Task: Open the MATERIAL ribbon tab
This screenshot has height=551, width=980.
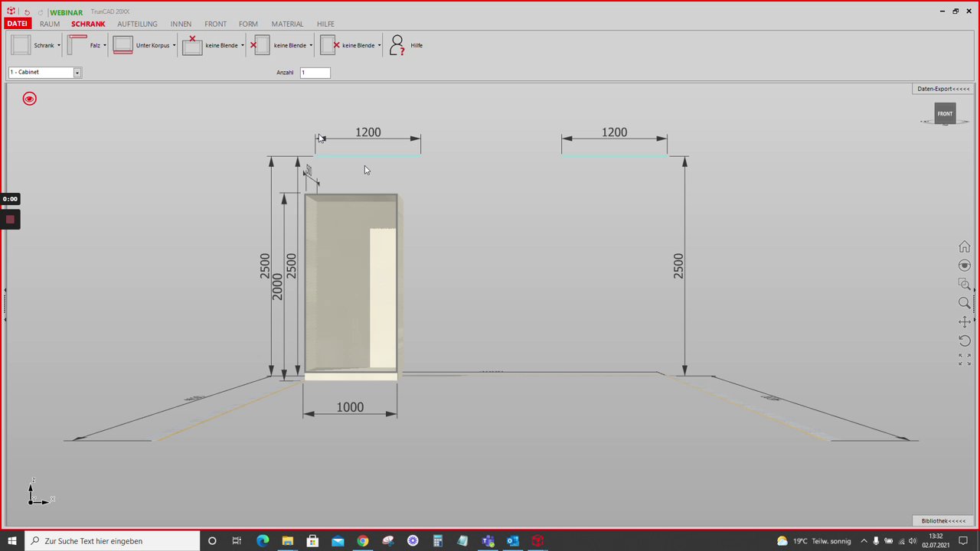Action: tap(287, 24)
